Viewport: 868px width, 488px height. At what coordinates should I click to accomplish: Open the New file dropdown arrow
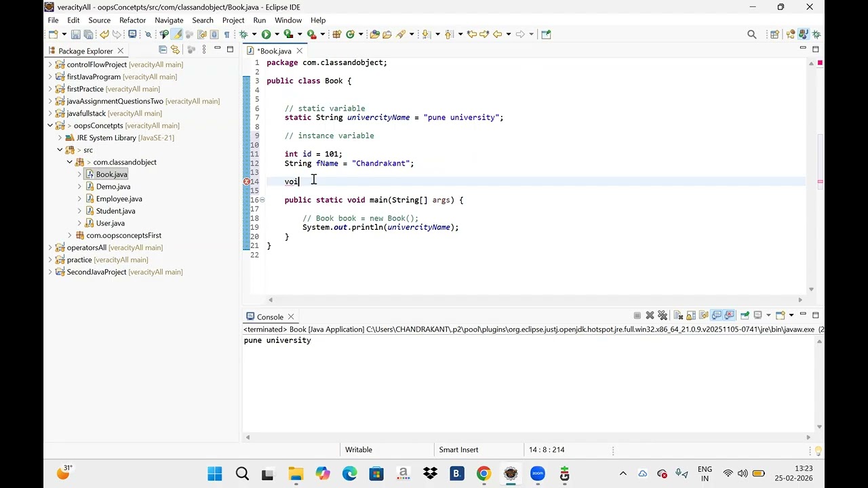[64, 34]
